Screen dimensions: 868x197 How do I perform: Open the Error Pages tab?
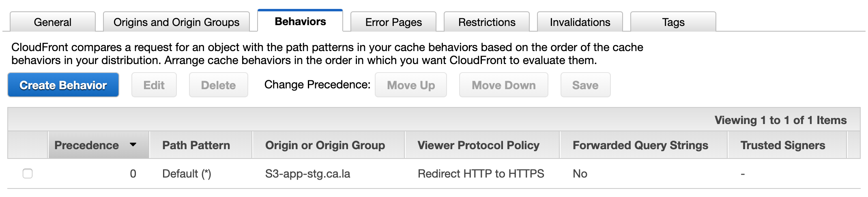393,22
